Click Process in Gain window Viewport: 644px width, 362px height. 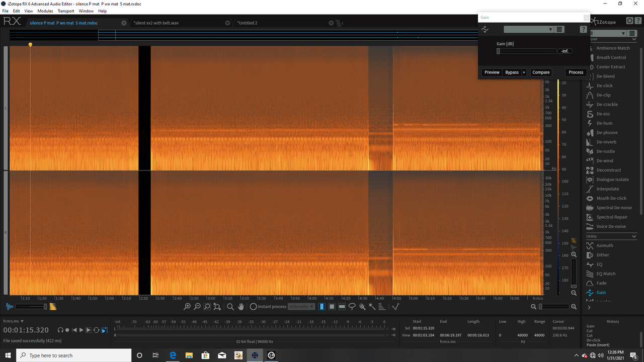pos(576,72)
